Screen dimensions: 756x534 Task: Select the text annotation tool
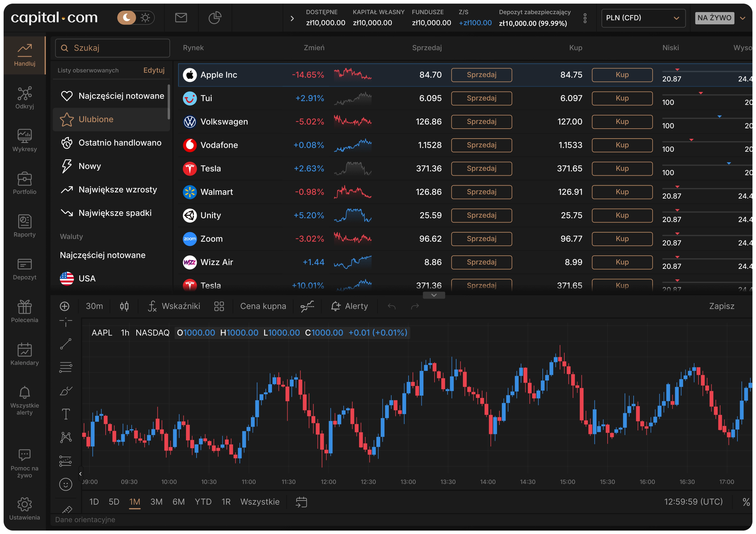(x=66, y=414)
